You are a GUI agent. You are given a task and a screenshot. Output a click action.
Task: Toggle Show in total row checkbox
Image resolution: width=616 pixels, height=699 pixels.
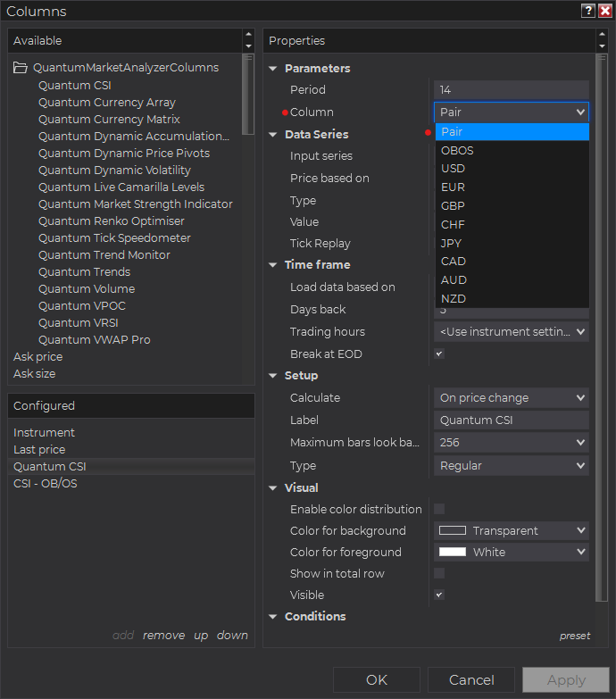click(x=439, y=573)
